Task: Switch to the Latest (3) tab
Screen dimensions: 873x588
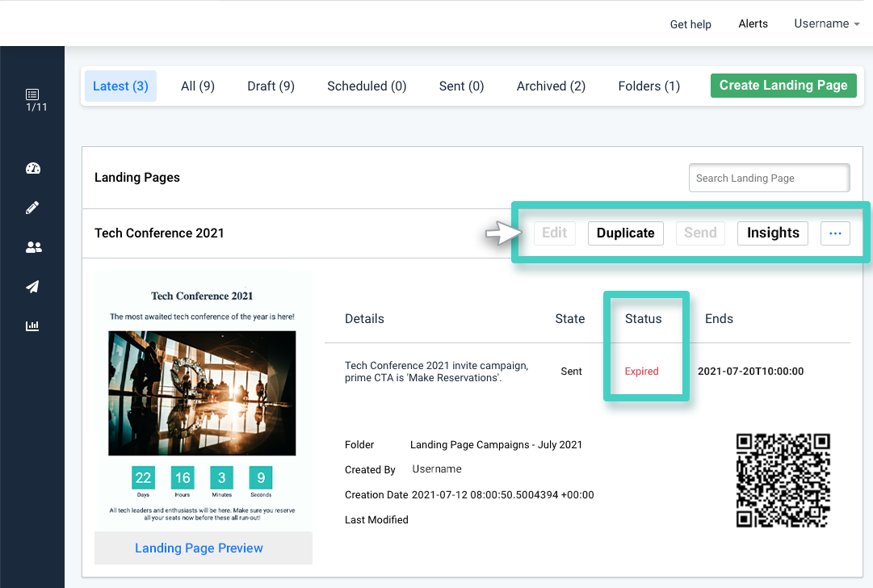Action: (x=120, y=86)
